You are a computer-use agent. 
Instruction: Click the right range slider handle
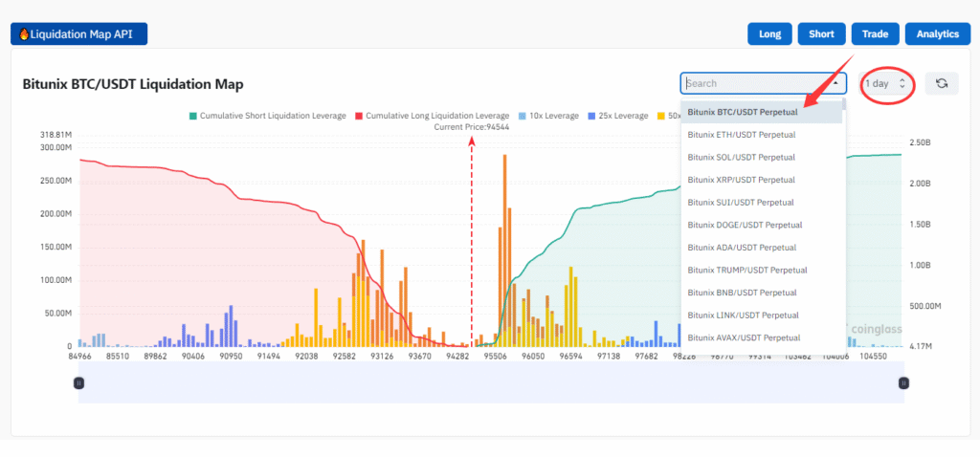[903, 382]
